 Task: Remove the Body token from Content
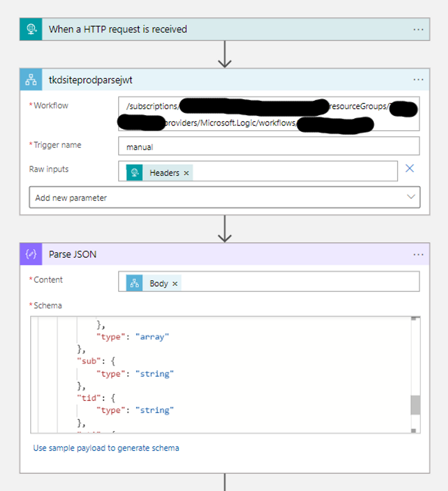coord(175,284)
